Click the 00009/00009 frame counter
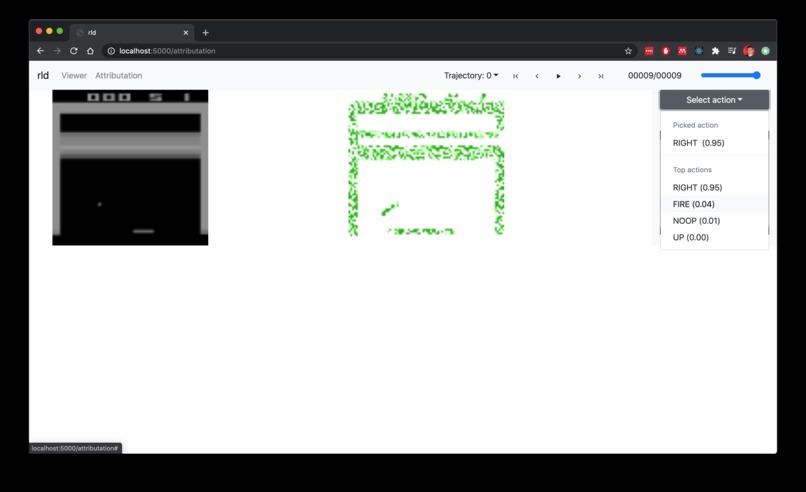Image resolution: width=806 pixels, height=492 pixels. [x=655, y=76]
